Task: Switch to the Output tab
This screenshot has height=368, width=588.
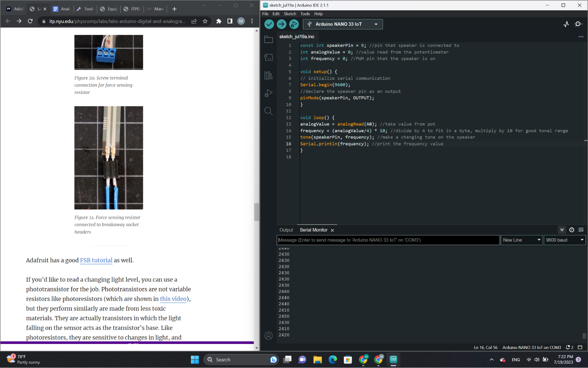Action: pyautogui.click(x=286, y=230)
